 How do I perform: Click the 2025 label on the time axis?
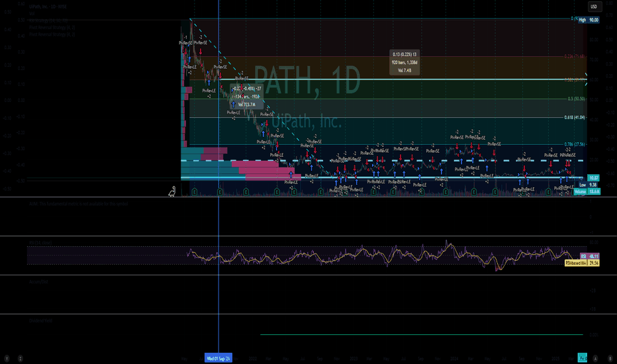[x=555, y=359]
